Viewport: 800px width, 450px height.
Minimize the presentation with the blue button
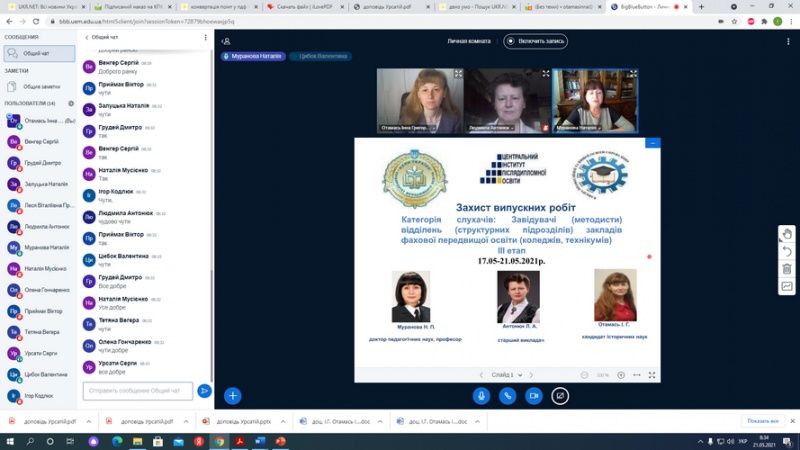coord(653,143)
